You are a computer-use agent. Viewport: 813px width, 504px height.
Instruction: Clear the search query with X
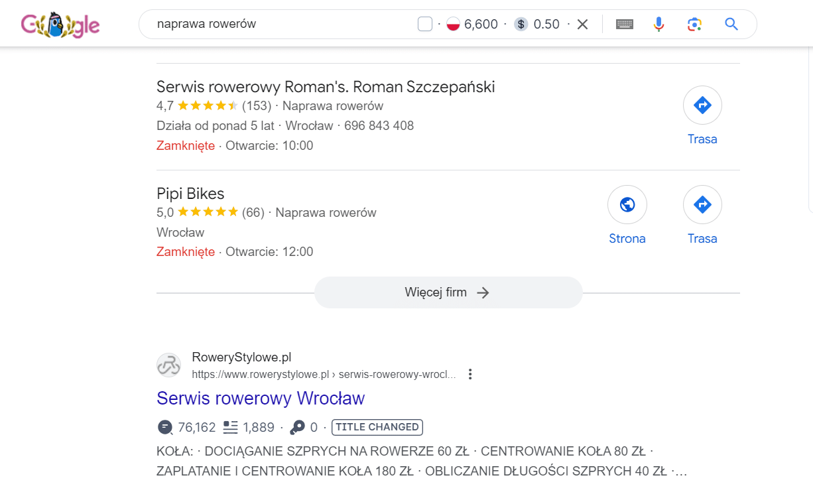(582, 25)
